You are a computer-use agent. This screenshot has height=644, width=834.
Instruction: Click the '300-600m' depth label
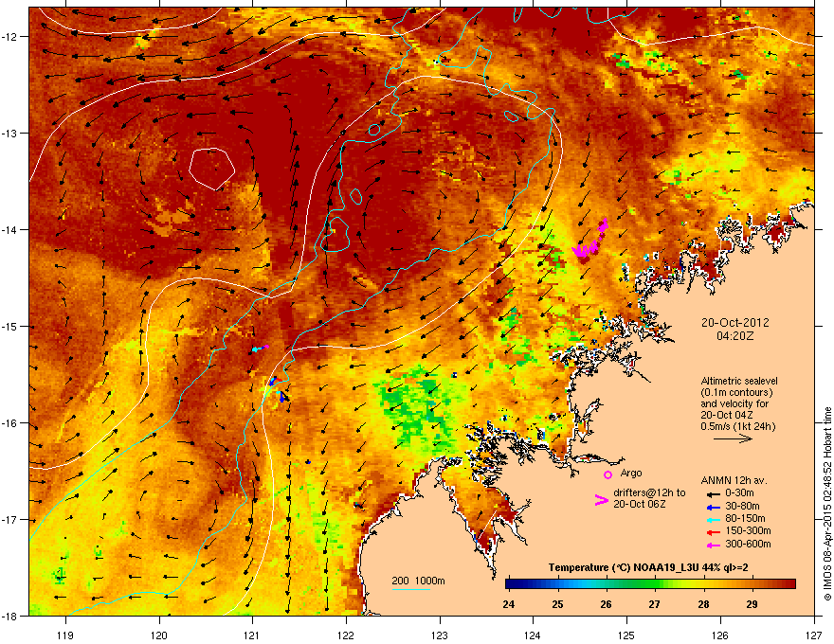pos(748,545)
